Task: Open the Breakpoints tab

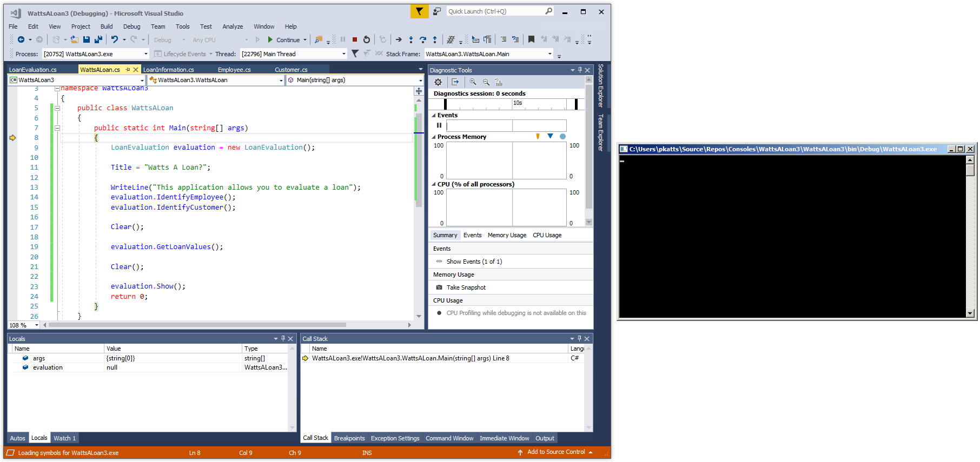Action: 349,438
